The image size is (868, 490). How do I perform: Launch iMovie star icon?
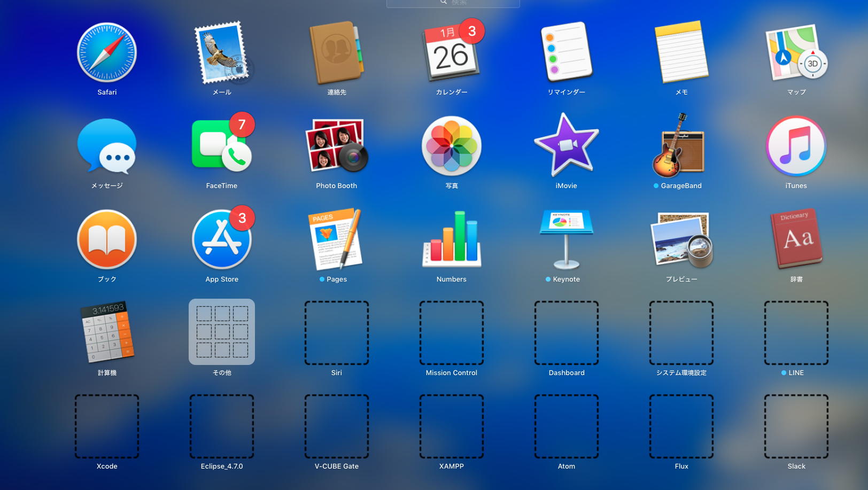click(x=567, y=146)
